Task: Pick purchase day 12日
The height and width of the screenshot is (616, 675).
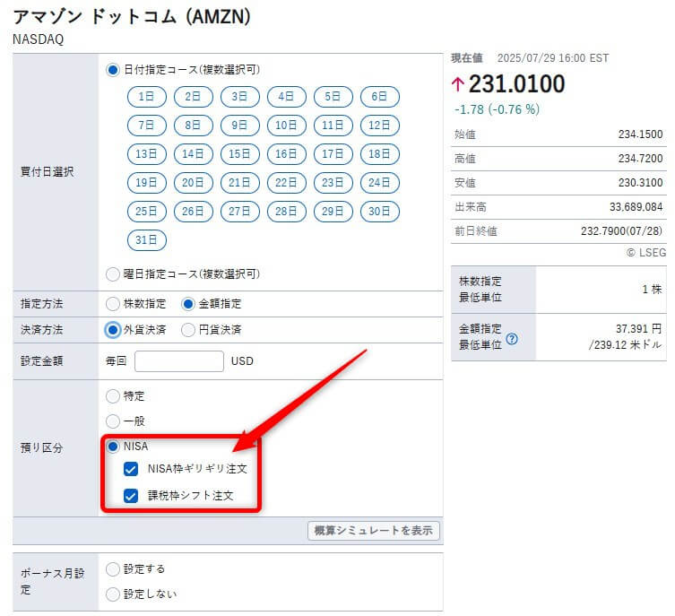Action: click(380, 126)
